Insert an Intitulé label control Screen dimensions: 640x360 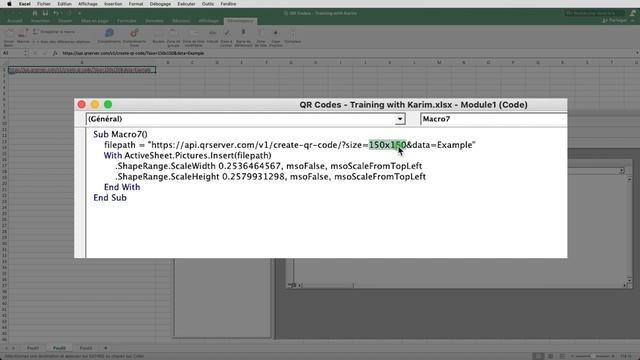(x=212, y=37)
